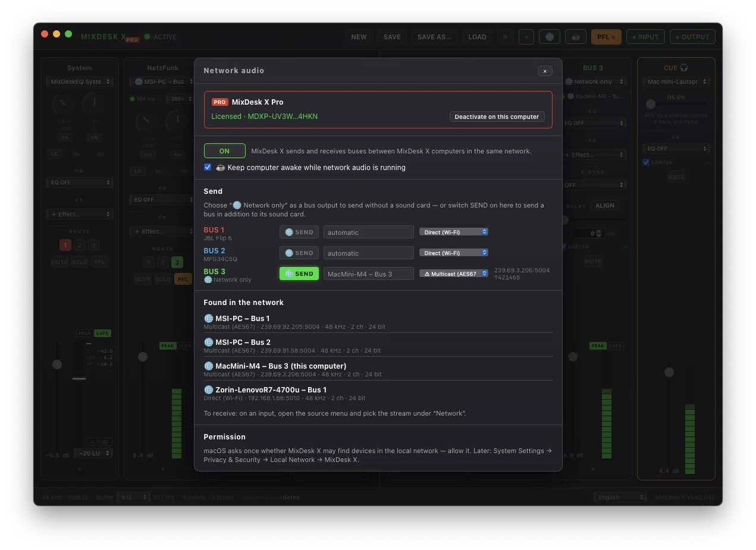Enable SEND for BUS 2
The image size is (756, 550).
click(299, 253)
